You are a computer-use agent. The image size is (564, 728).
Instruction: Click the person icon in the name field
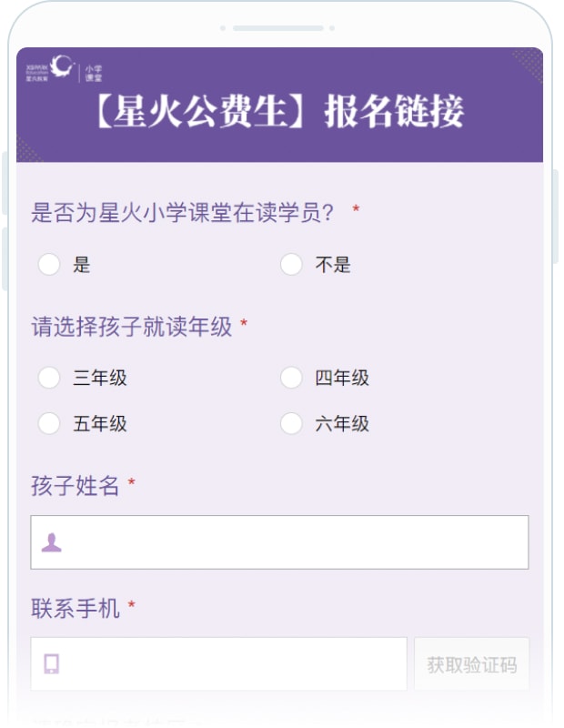[50, 541]
